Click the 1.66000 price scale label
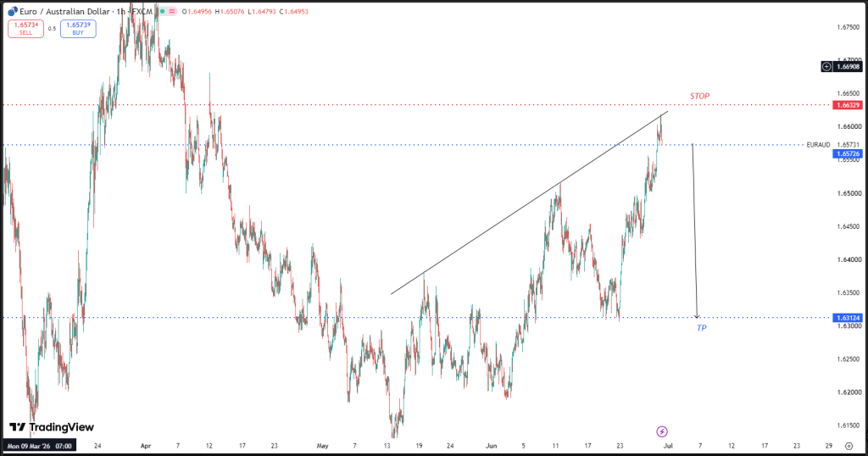Screen dimensions: 868x456 coord(849,127)
